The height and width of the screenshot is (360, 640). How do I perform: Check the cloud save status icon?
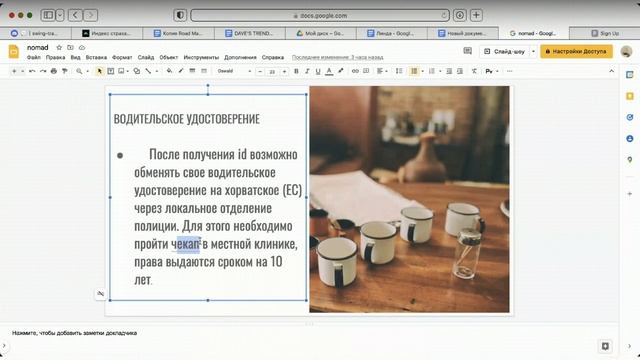[x=82, y=47]
